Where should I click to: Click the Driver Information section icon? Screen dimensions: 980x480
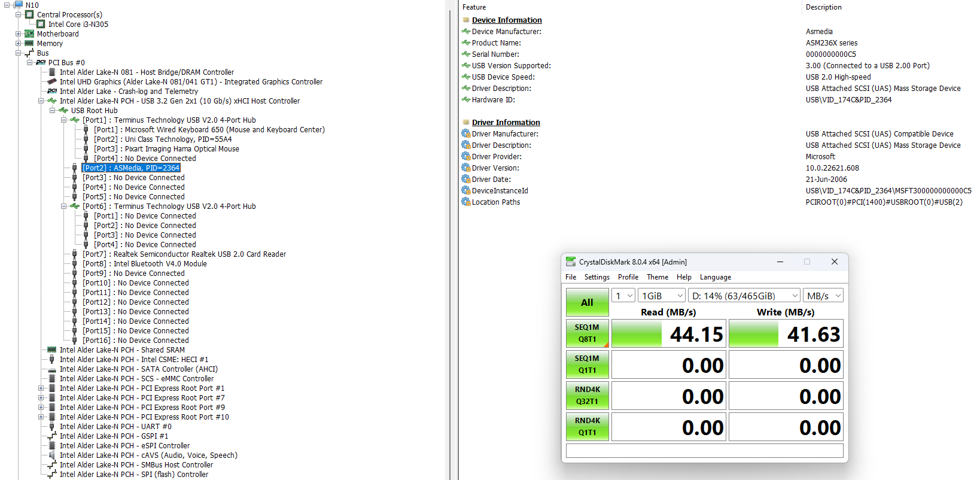pos(466,122)
